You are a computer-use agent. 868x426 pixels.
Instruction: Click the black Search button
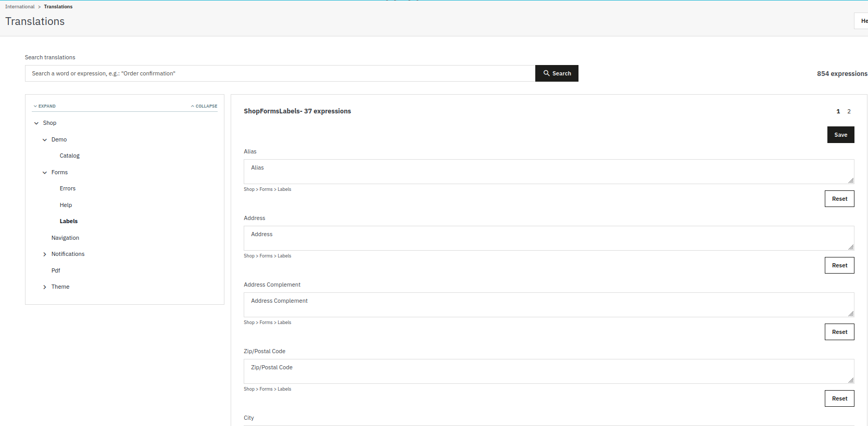[557, 73]
